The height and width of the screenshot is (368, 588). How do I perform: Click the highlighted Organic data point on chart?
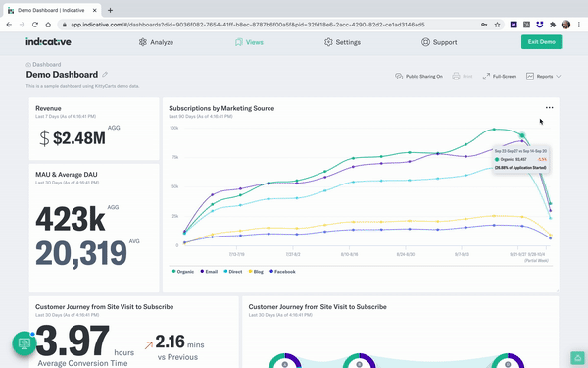[x=522, y=135]
